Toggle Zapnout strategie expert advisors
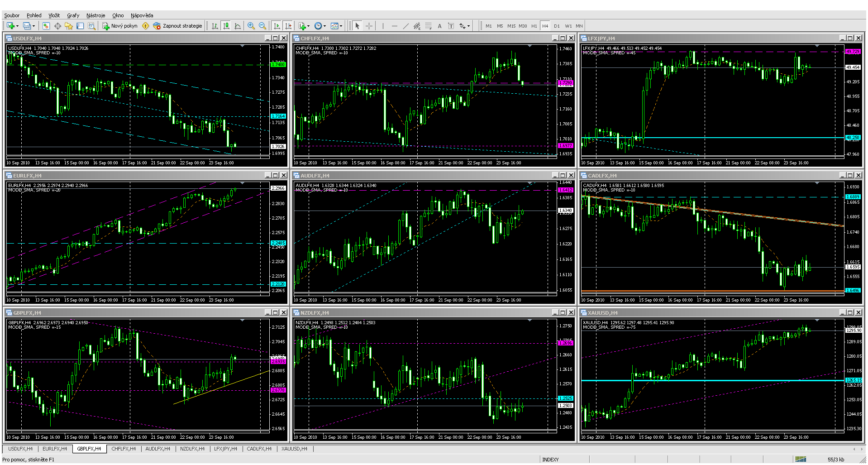The height and width of the screenshot is (465, 868). pyautogui.click(x=177, y=26)
